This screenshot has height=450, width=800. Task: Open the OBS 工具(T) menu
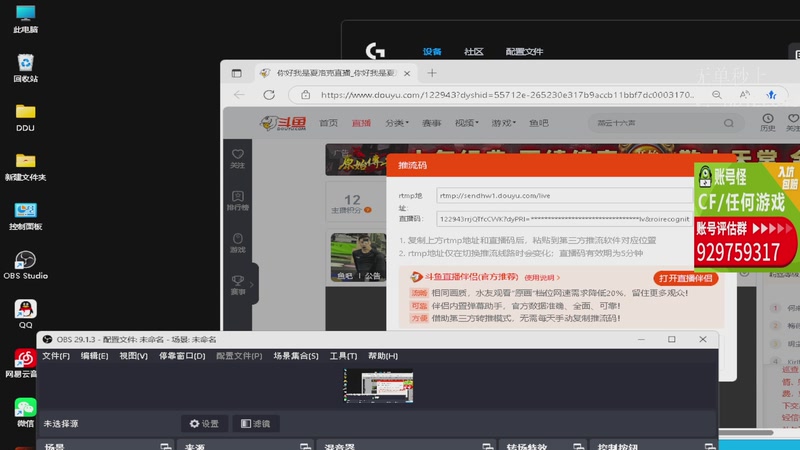pyautogui.click(x=343, y=356)
